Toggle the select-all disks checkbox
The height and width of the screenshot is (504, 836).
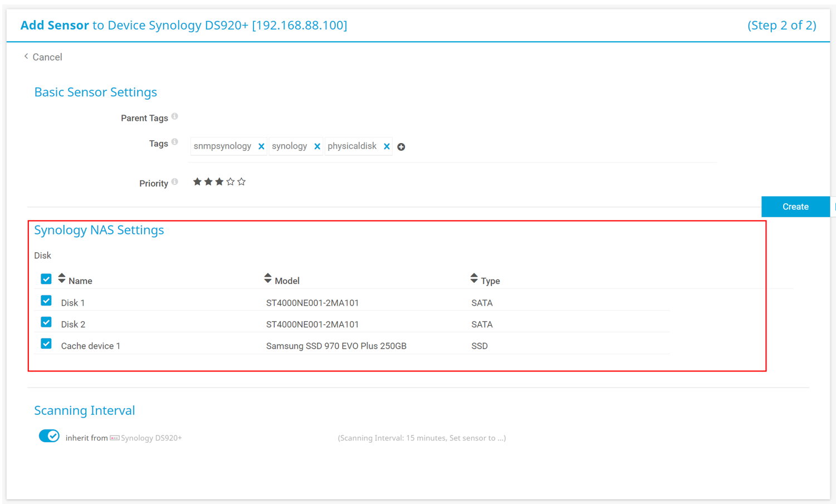pyautogui.click(x=46, y=279)
